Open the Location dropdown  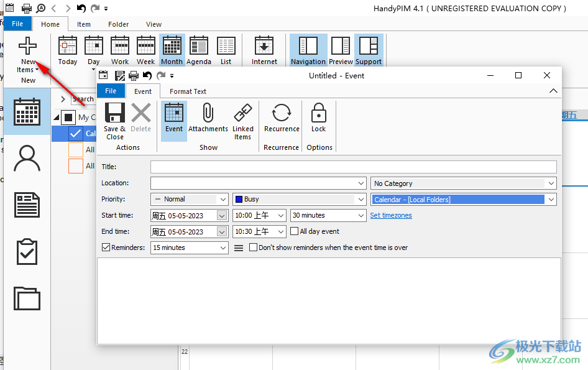tap(361, 183)
